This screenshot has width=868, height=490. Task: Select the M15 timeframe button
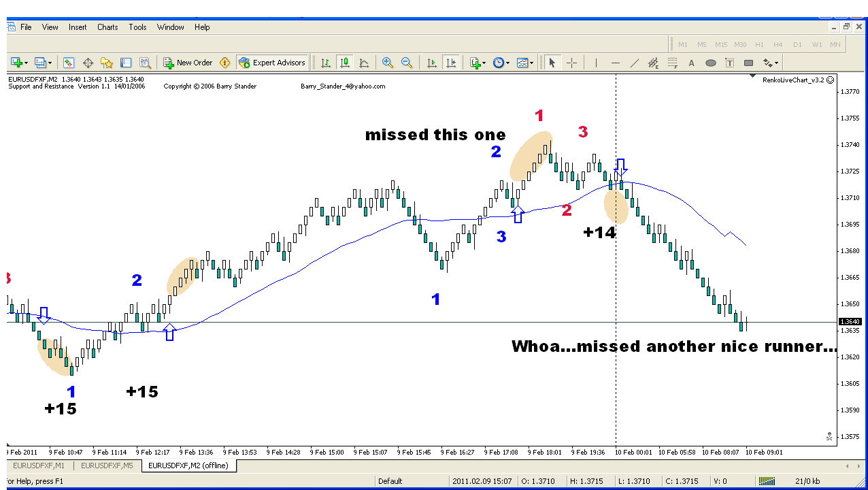click(721, 45)
